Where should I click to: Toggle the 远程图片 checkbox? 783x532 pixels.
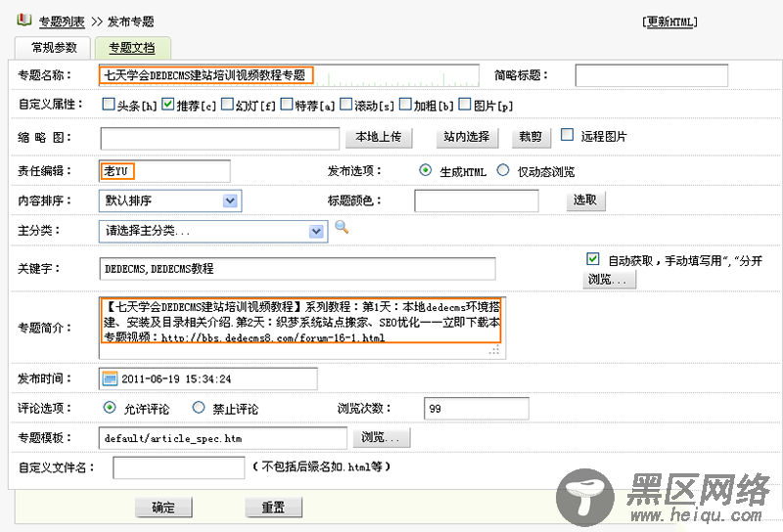click(x=567, y=135)
